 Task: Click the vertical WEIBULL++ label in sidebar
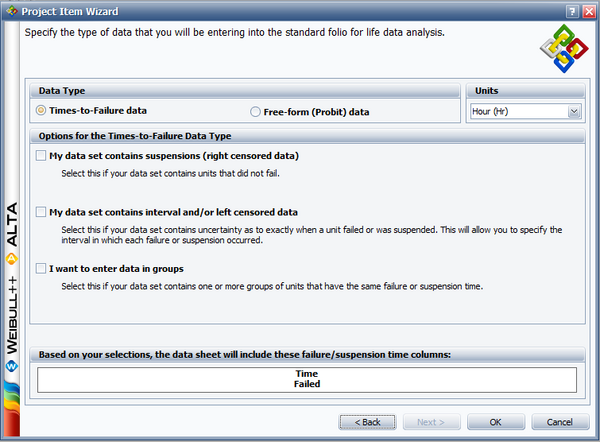(x=12, y=315)
